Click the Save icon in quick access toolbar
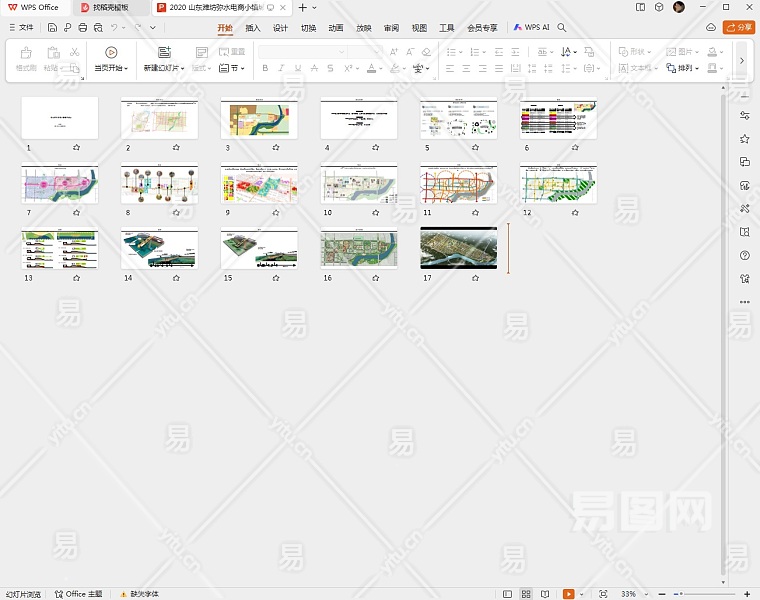This screenshot has width=760, height=600. click(52, 28)
